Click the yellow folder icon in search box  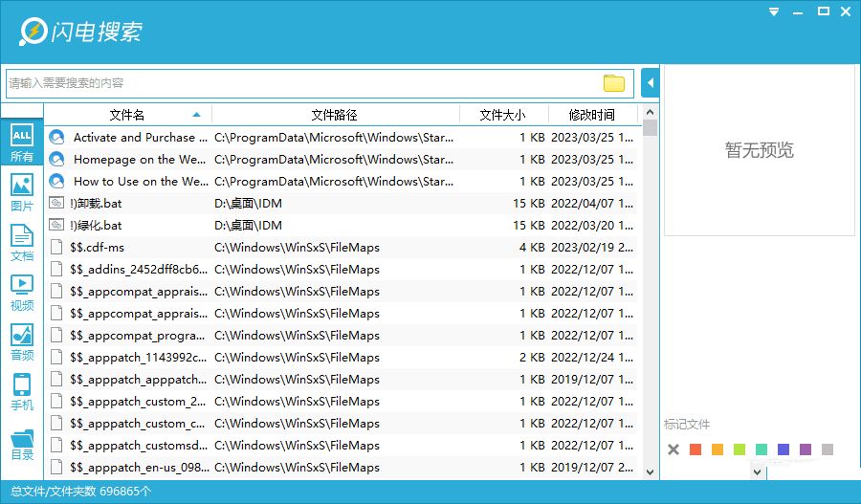point(613,83)
